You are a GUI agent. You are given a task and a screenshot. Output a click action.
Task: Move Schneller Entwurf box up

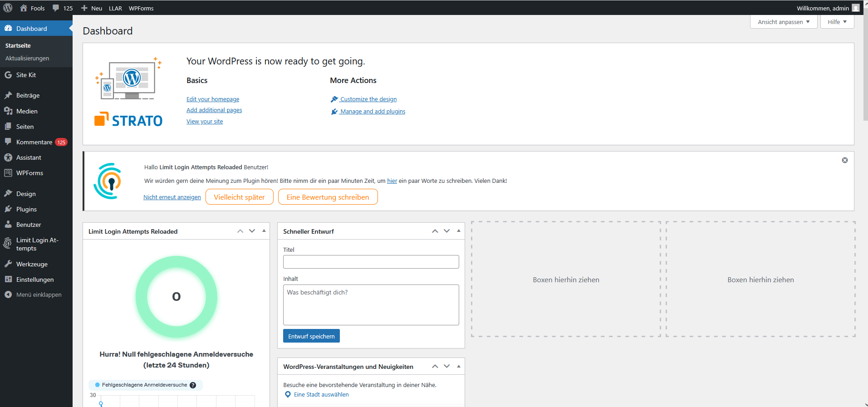coord(435,231)
